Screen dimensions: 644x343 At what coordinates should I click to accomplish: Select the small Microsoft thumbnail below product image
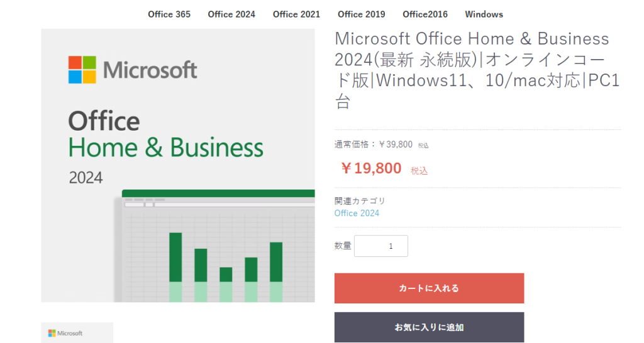pos(77,333)
